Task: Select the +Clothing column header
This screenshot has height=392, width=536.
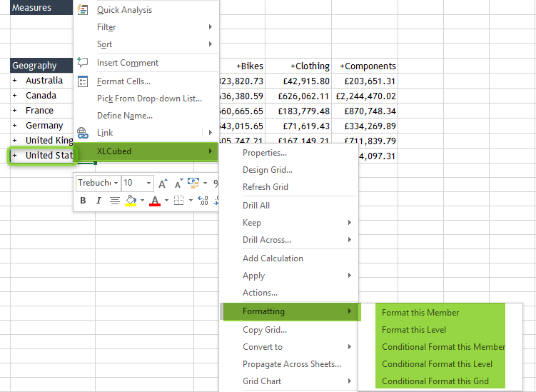Action: click(x=310, y=66)
